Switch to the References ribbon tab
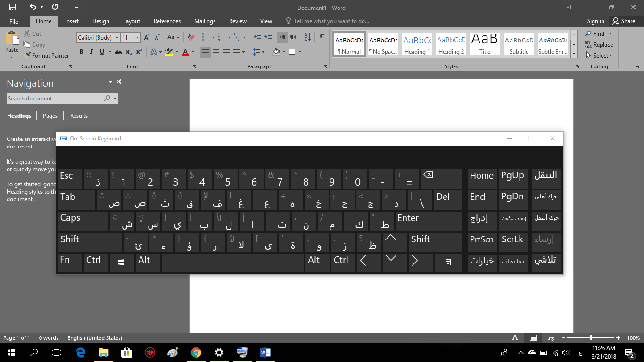Viewport: 644px width, 362px height. [x=167, y=21]
